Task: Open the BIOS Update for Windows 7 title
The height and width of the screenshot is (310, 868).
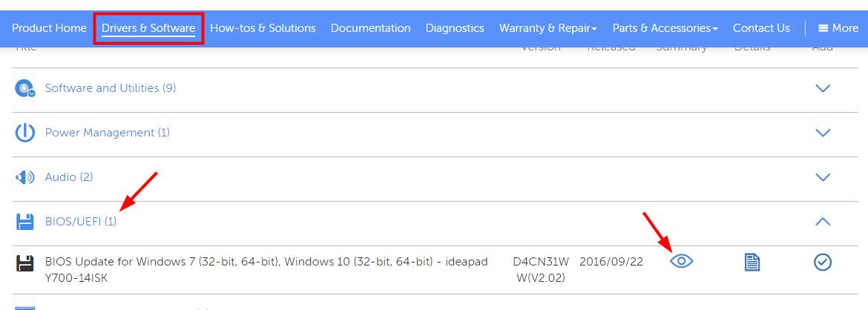Action: 266,270
